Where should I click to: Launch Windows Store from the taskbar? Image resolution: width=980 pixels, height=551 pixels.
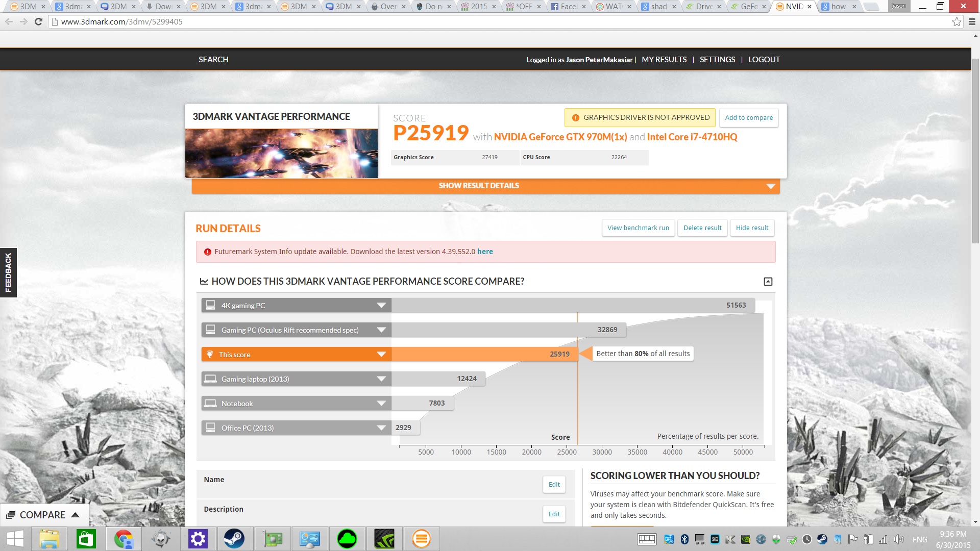tap(86, 539)
